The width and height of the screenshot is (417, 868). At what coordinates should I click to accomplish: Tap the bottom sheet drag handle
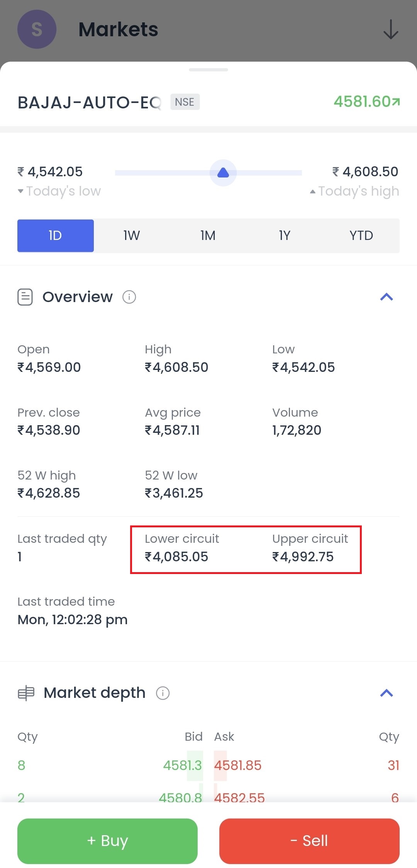[208, 70]
